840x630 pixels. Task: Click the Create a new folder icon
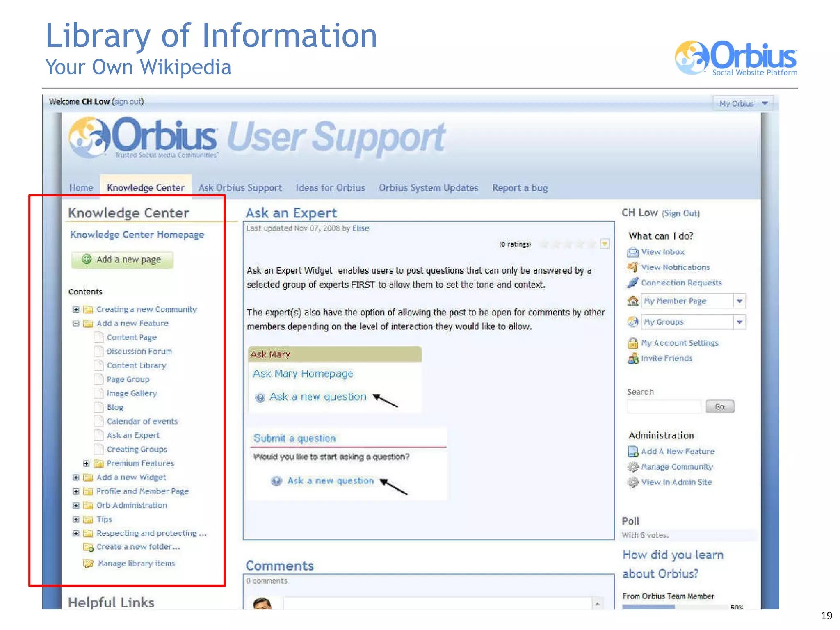coord(88,547)
